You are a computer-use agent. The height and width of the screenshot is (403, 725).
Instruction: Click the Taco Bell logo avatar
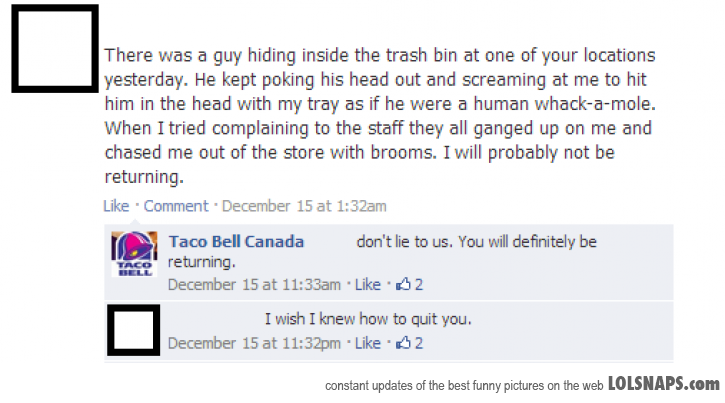[135, 254]
